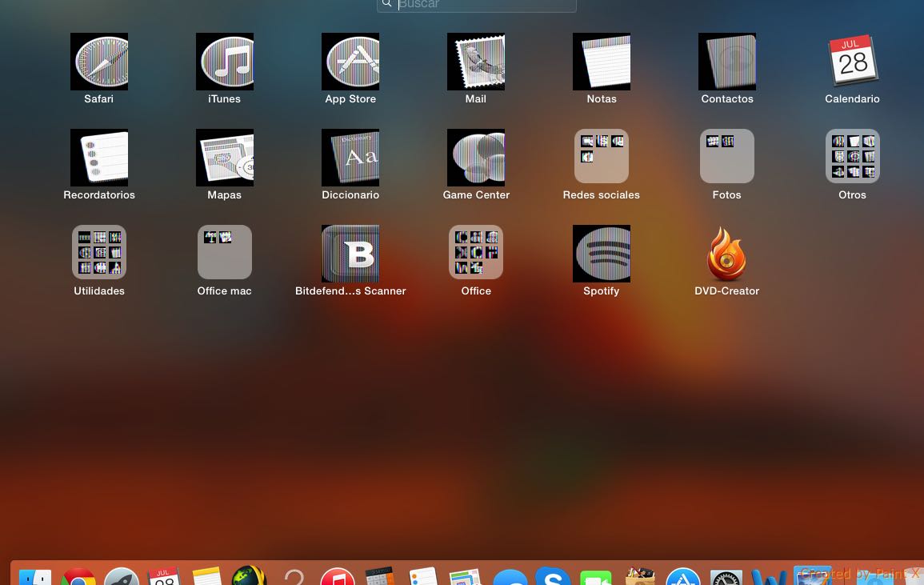Open the Contactos app

click(x=727, y=62)
